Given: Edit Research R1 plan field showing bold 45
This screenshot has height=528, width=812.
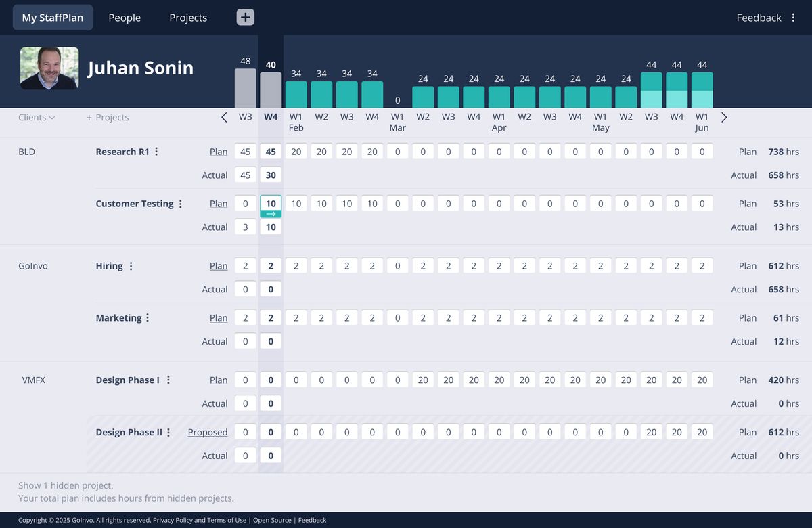Looking at the screenshot, I should 271,152.
